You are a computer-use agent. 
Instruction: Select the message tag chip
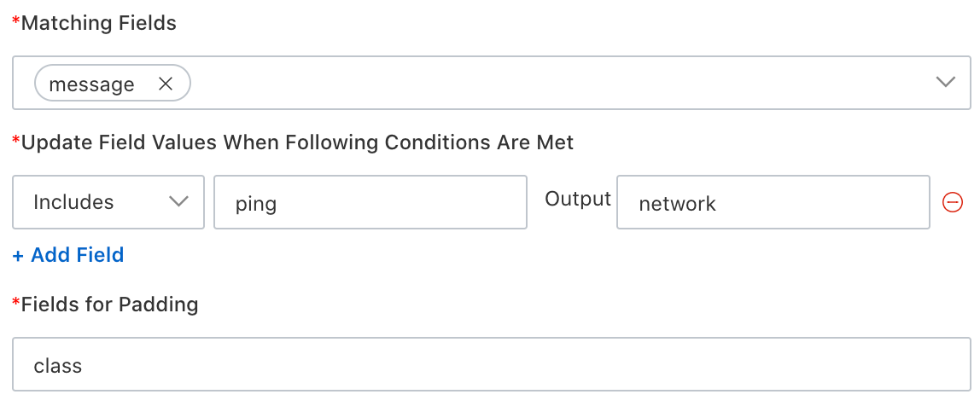pos(92,84)
